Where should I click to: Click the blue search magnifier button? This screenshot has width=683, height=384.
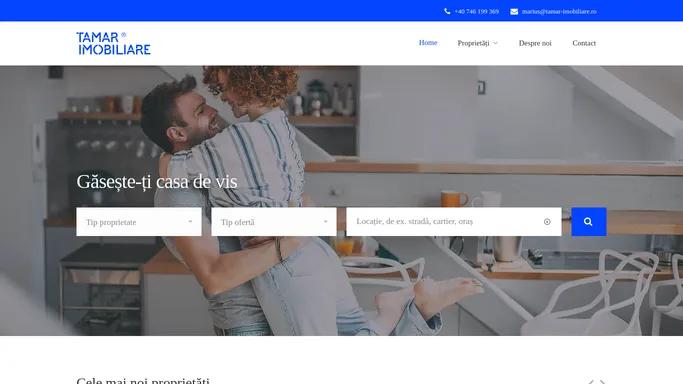point(588,222)
